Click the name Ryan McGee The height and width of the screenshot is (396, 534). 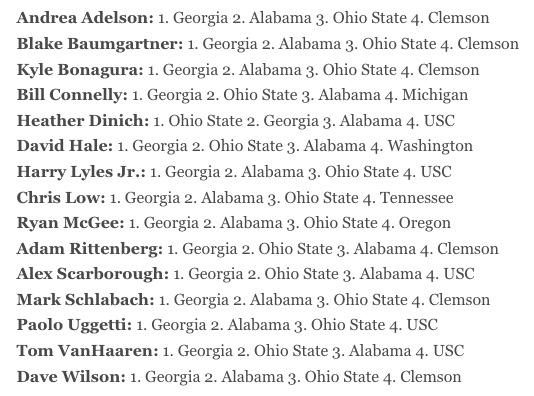point(70,223)
